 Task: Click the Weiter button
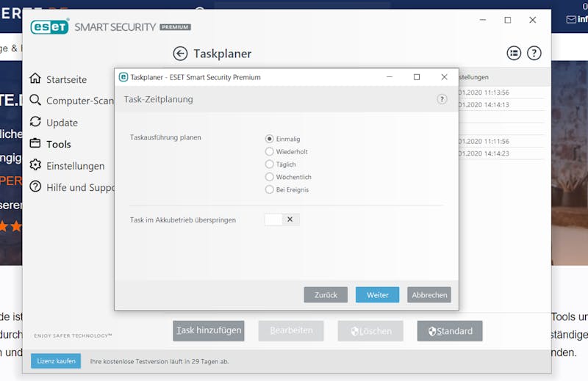pyautogui.click(x=378, y=295)
